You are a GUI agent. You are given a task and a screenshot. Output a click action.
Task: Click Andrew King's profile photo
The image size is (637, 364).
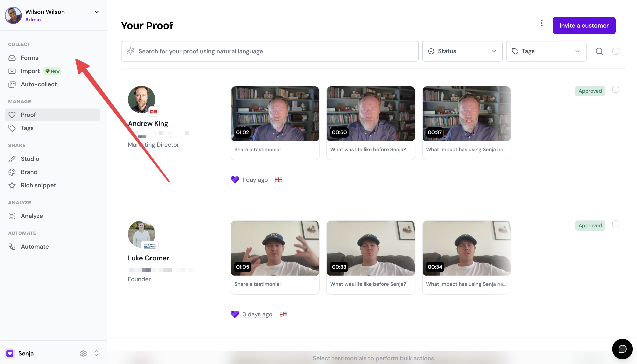(141, 100)
